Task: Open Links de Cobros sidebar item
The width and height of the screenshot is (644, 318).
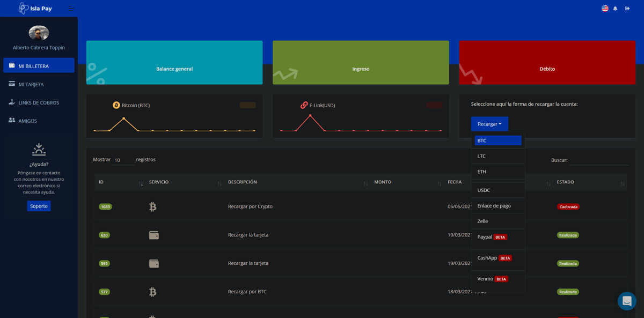Action: (39, 102)
